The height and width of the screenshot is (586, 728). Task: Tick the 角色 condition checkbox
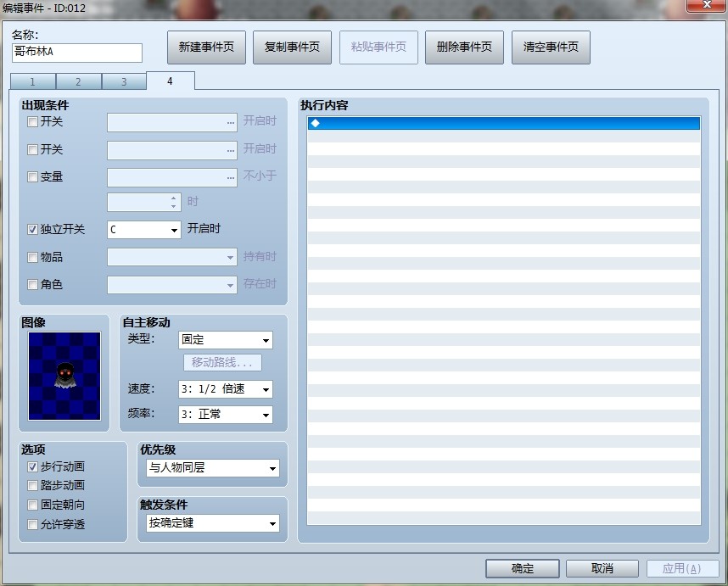[x=32, y=284]
